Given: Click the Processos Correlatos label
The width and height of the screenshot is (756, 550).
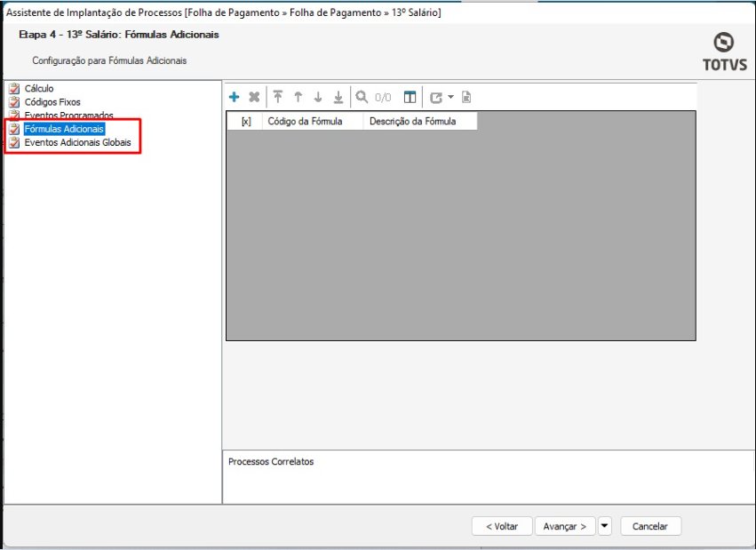Looking at the screenshot, I should 271,461.
